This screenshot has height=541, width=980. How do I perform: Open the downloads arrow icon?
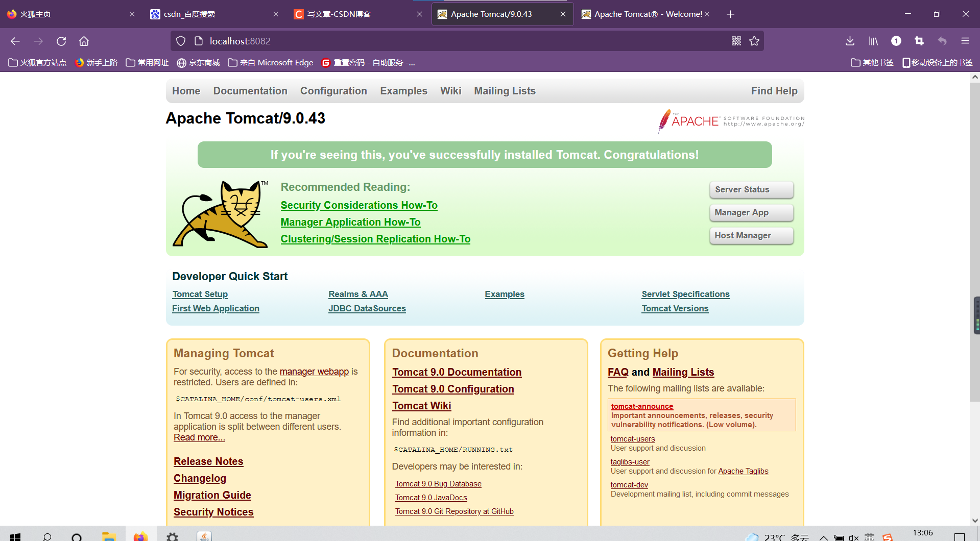pyautogui.click(x=850, y=41)
